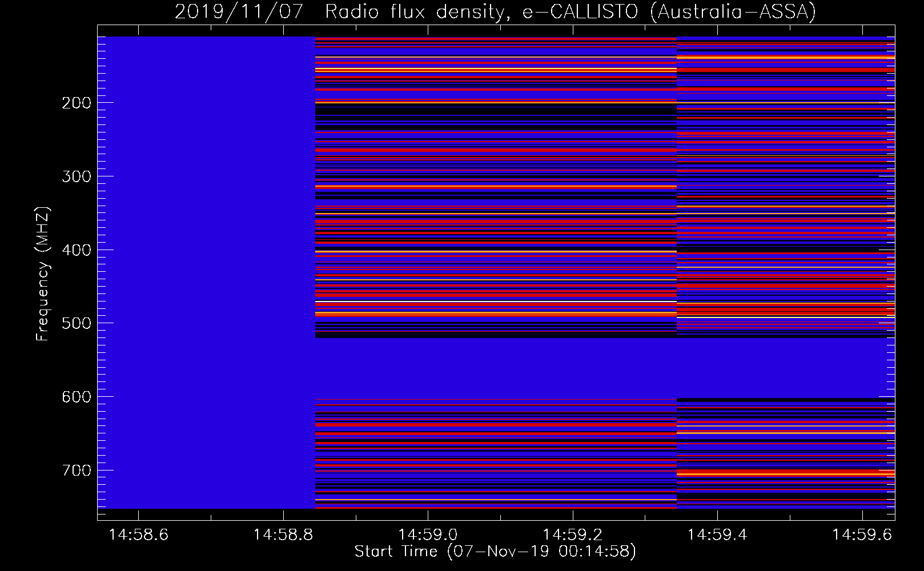This screenshot has width=924, height=571.
Task: Click the 'Frequency (MHZ)' axis label
Action: click(43, 274)
